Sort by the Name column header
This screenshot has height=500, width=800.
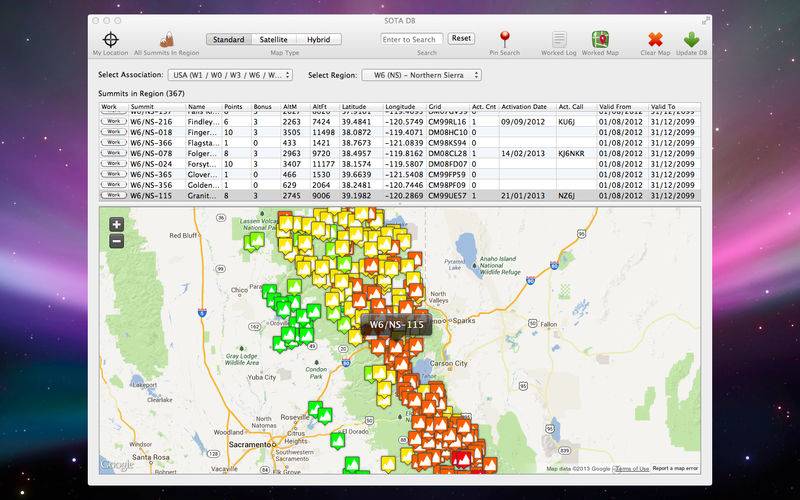(x=204, y=107)
